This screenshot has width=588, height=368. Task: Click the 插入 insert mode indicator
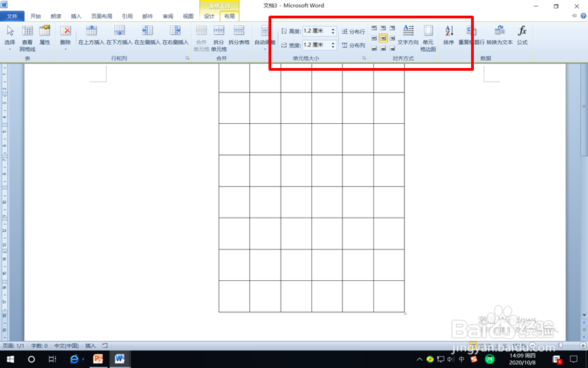coord(90,346)
